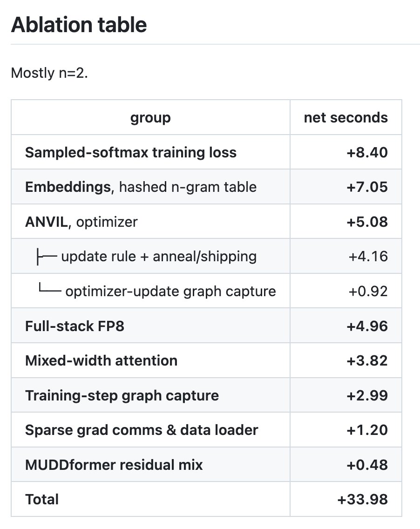
Task: Click the Training-step graph capture label
Action: (x=122, y=395)
